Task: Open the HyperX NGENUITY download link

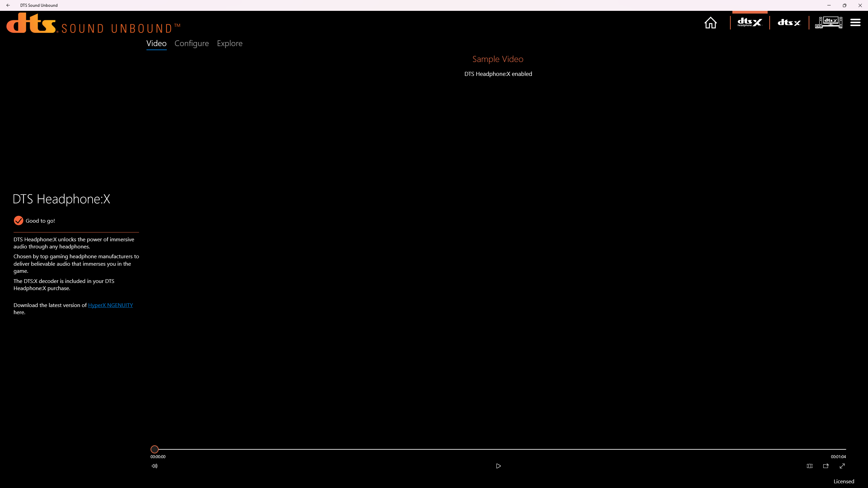Action: pos(111,305)
